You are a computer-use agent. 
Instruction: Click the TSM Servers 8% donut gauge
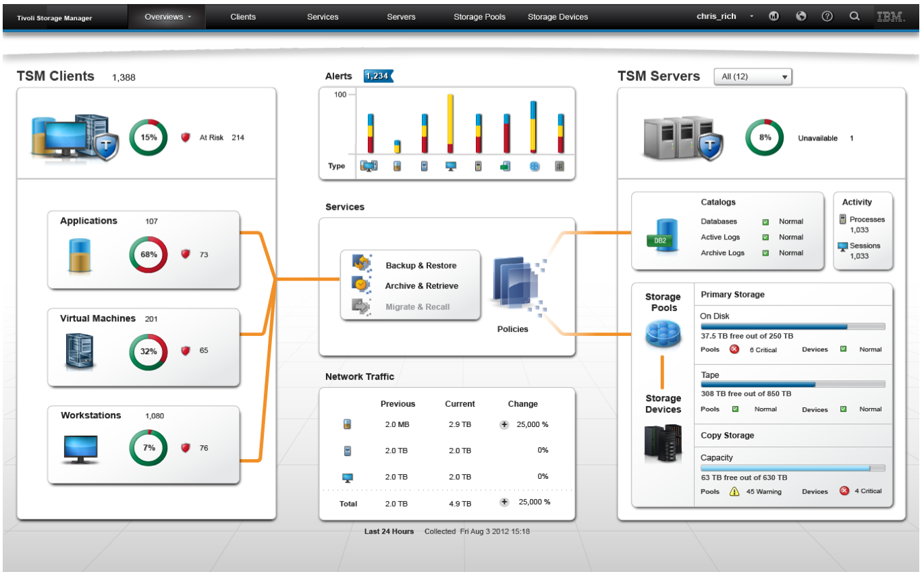[765, 138]
